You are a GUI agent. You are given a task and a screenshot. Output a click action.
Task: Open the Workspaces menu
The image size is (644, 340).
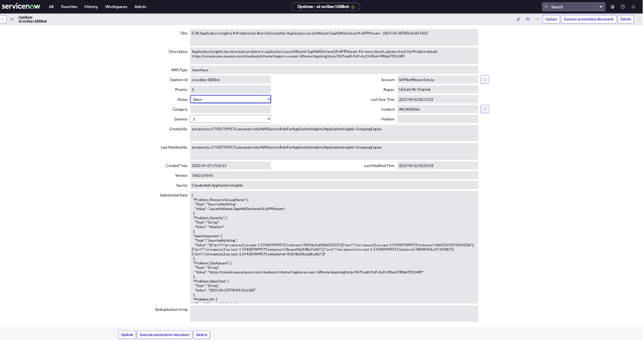(x=116, y=7)
